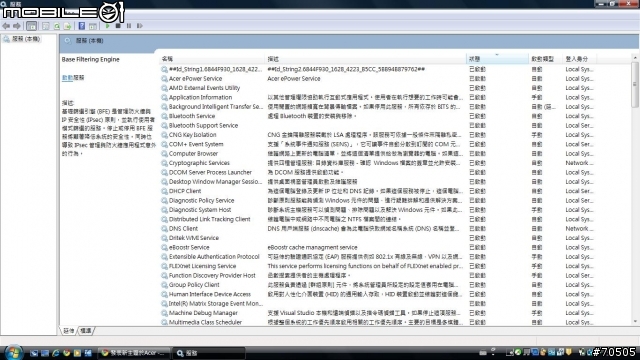Select the Cryptographic Services row
640x360 pixels.
click(x=378, y=163)
